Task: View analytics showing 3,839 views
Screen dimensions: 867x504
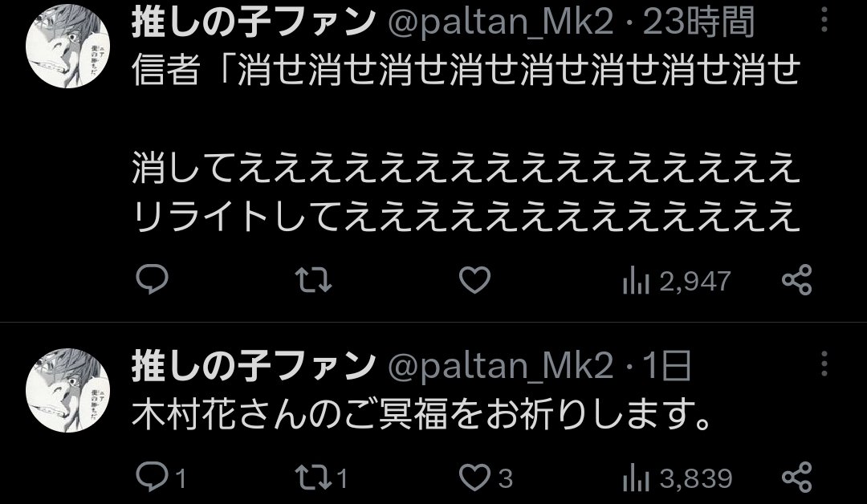Action: (678, 478)
